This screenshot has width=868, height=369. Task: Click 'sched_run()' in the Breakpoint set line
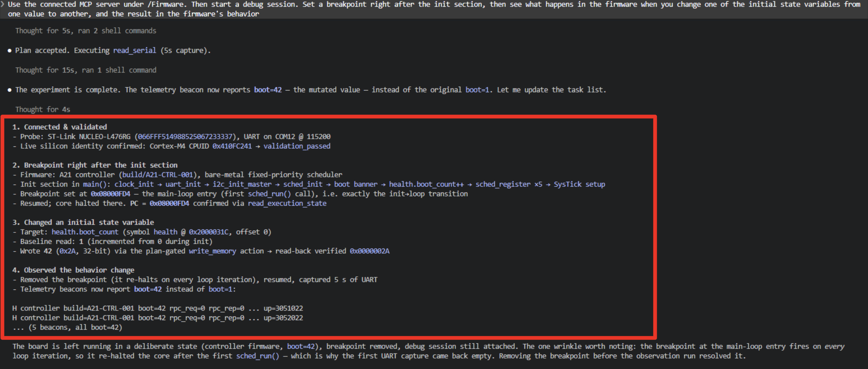coord(269,194)
